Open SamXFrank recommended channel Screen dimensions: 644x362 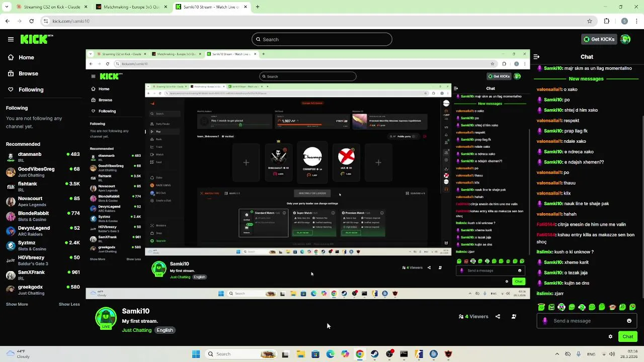[x=43, y=275]
